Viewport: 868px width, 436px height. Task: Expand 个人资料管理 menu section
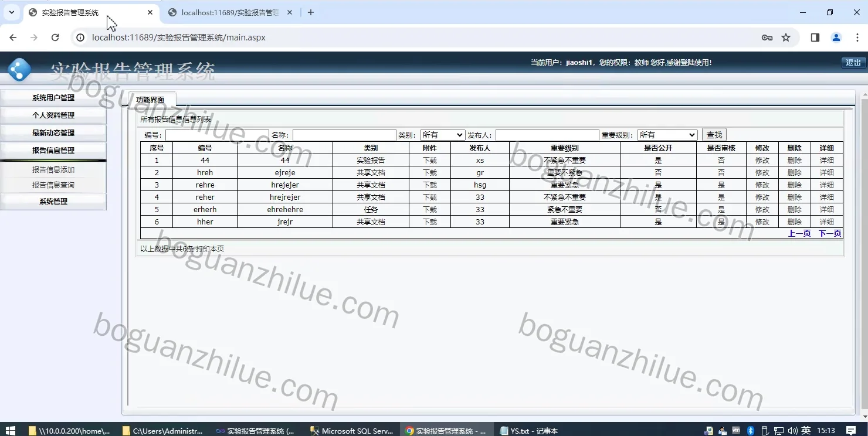tap(53, 115)
